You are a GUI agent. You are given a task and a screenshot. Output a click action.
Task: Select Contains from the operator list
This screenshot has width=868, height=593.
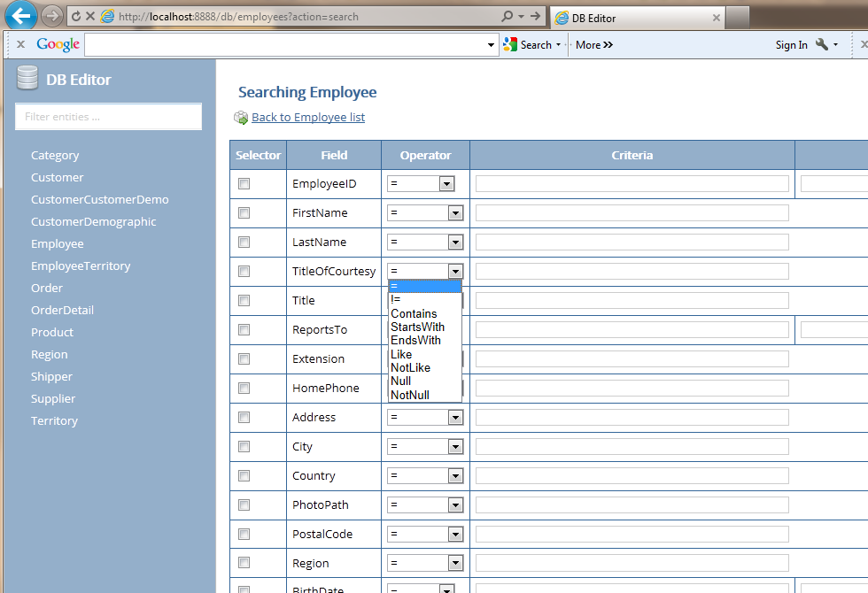point(414,313)
